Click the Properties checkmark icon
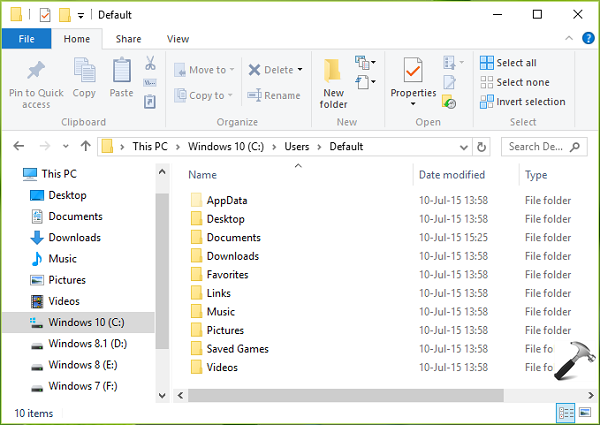The height and width of the screenshot is (425, 600). pos(413,70)
